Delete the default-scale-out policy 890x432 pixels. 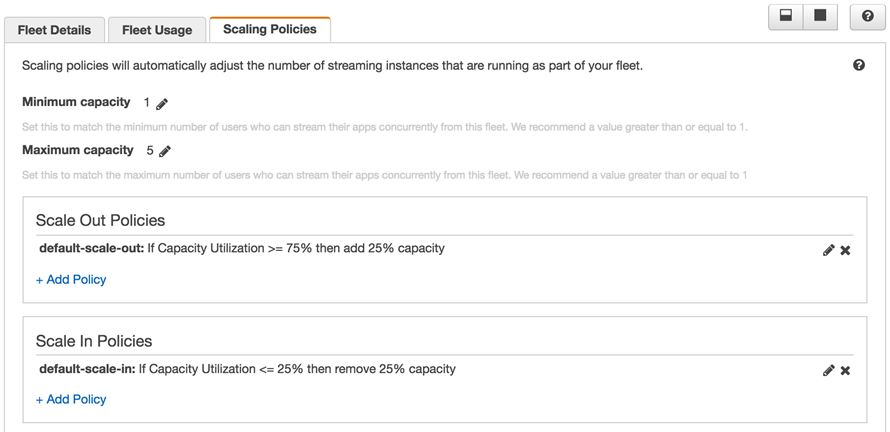pos(845,250)
